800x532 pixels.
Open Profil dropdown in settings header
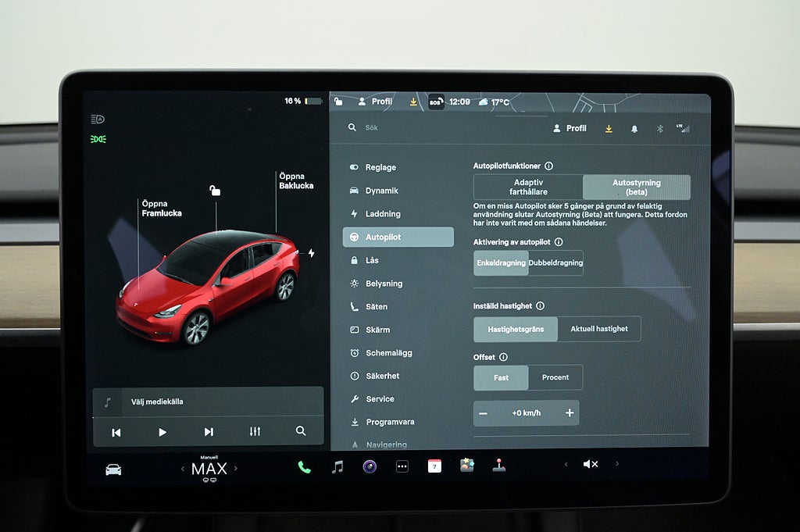(570, 128)
